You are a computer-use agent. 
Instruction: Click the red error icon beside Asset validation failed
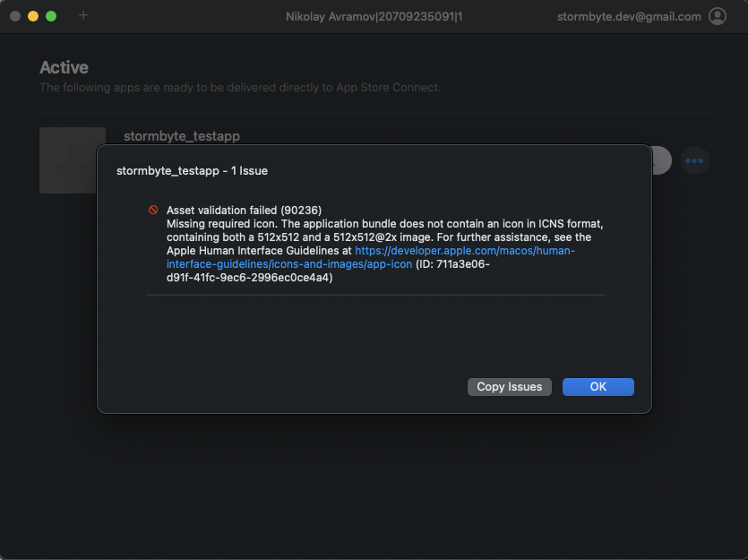(153, 210)
